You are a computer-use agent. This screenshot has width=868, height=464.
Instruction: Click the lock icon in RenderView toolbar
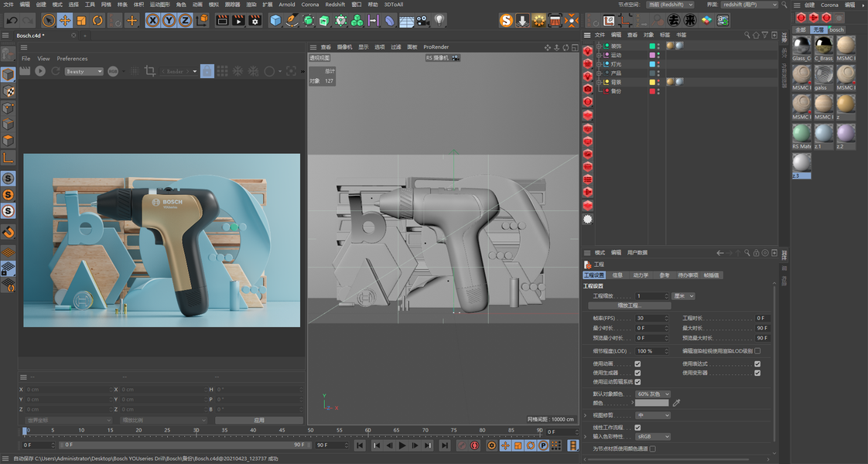click(207, 71)
